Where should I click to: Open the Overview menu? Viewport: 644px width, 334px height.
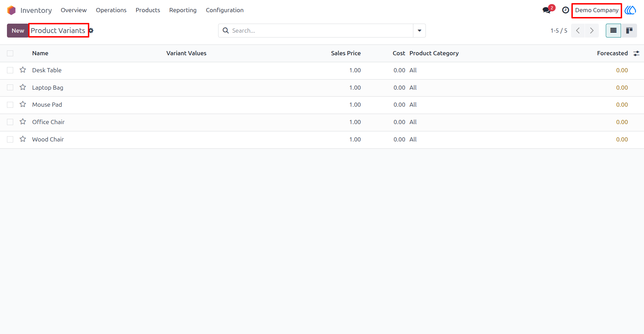tap(74, 10)
